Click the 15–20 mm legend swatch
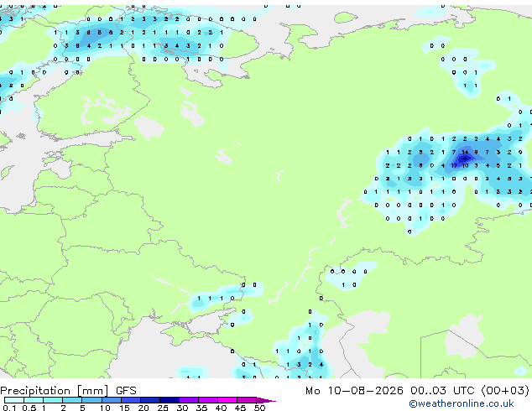Viewport: 532px width, 411px height. (x=131, y=400)
